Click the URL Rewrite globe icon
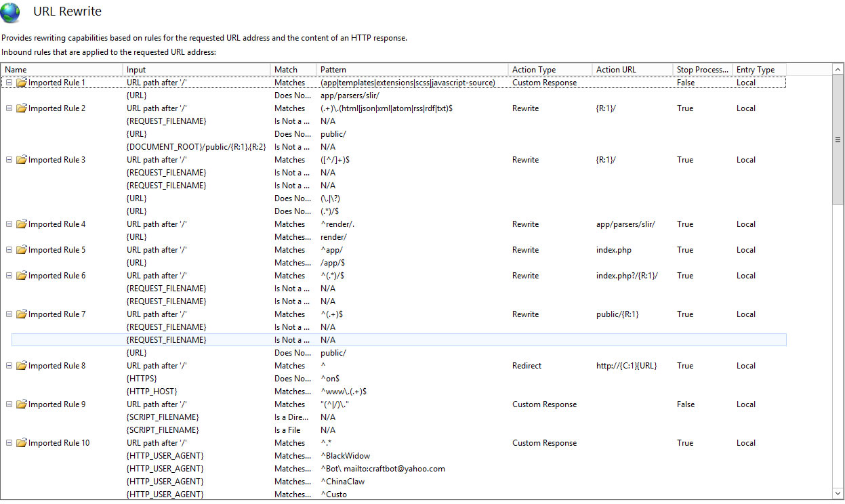Screen dimensions: 845x504 11,12
